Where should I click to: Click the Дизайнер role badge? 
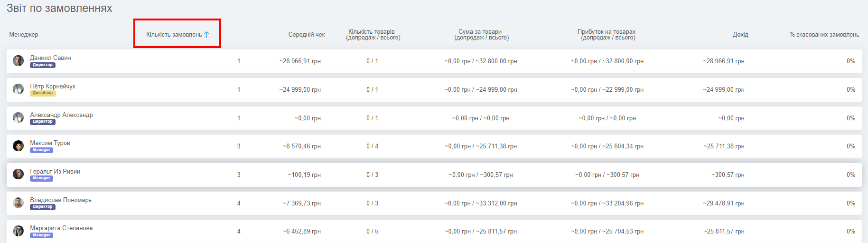43,93
